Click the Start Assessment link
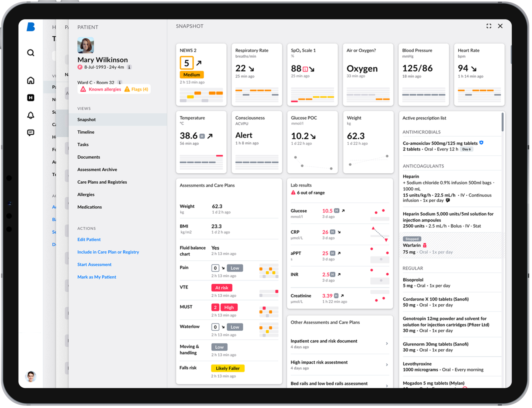The height and width of the screenshot is (408, 532). 95,265
